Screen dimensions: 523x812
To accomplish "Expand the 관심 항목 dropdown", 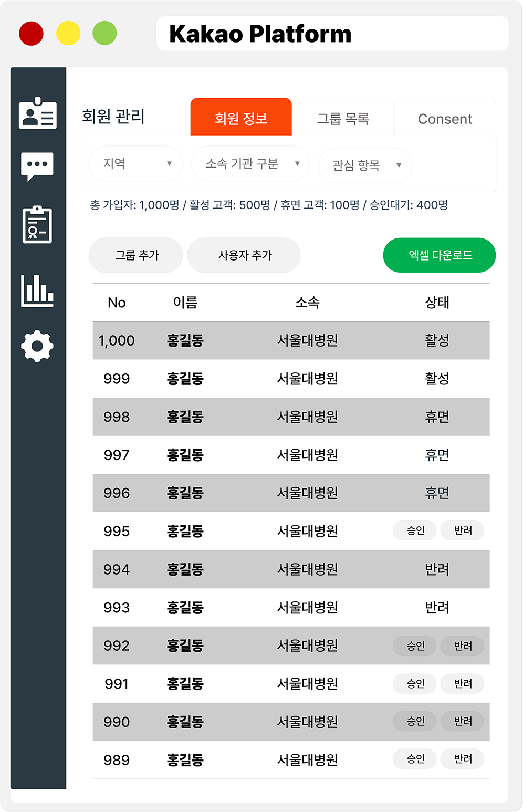I will 365,165.
